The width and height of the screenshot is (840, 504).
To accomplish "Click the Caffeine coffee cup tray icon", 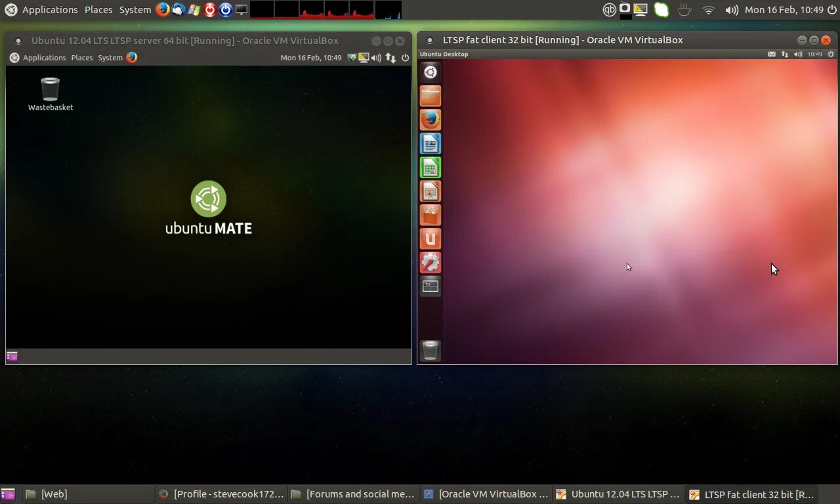I will 685,10.
